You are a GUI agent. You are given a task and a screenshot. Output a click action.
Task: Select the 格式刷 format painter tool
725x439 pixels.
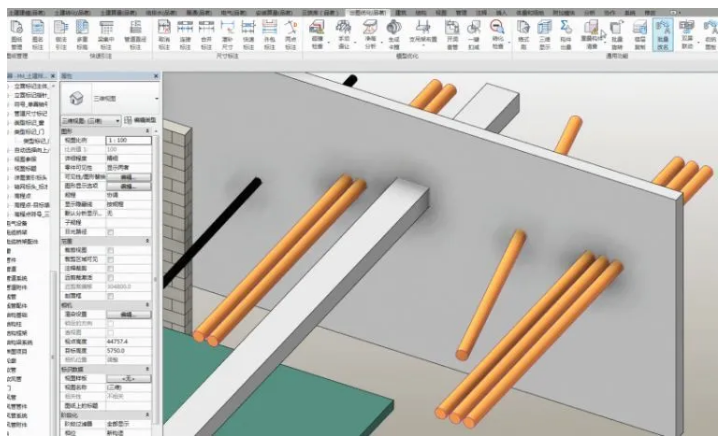523,35
